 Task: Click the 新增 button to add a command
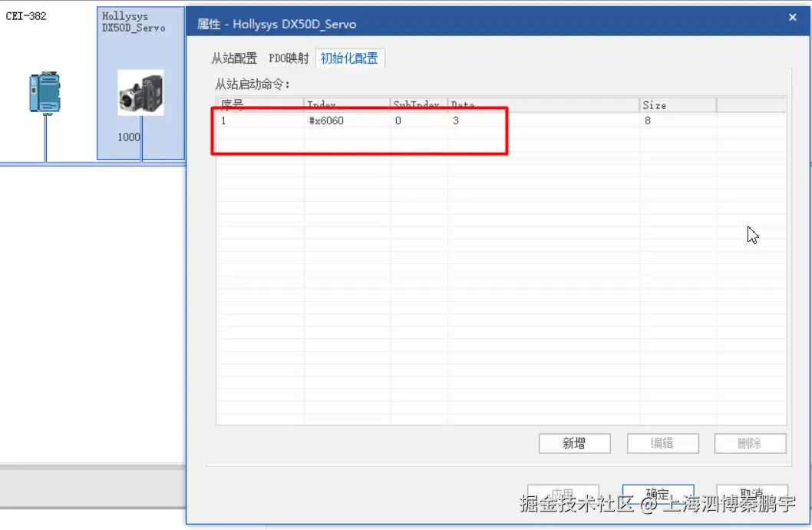point(574,443)
